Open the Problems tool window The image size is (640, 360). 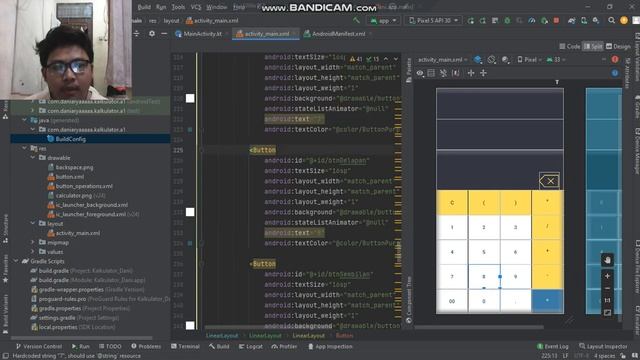[146, 347]
